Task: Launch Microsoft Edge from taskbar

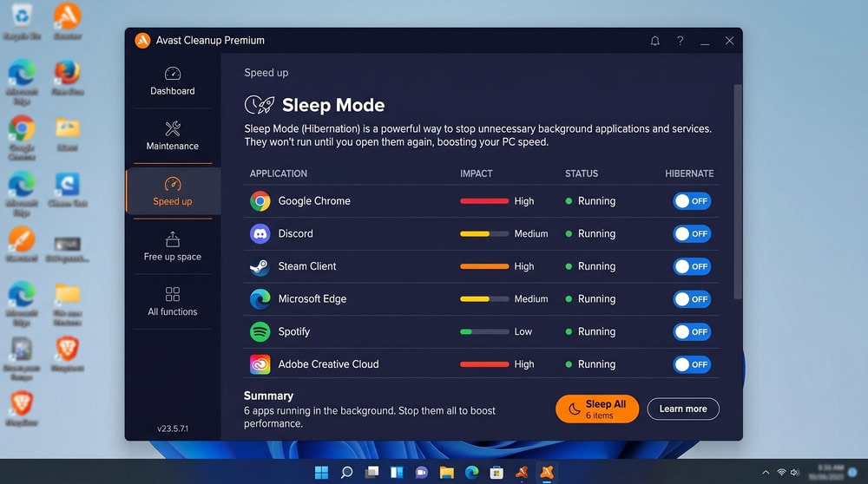Action: [x=471, y=472]
